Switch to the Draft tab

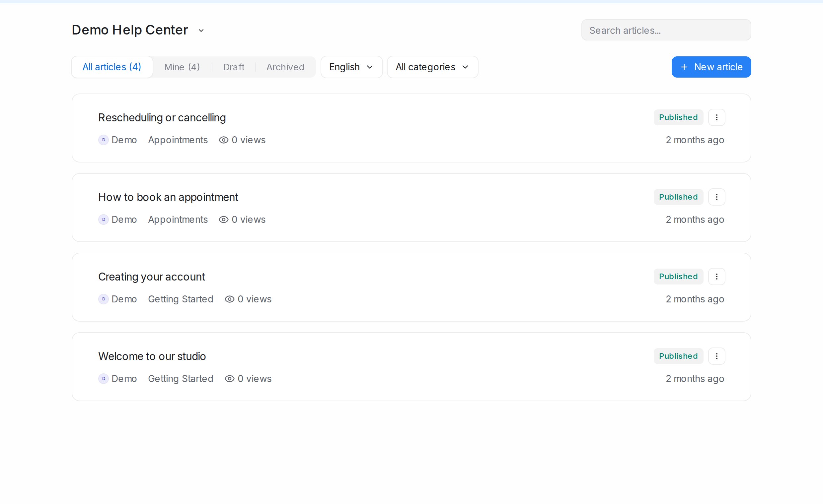tap(234, 67)
